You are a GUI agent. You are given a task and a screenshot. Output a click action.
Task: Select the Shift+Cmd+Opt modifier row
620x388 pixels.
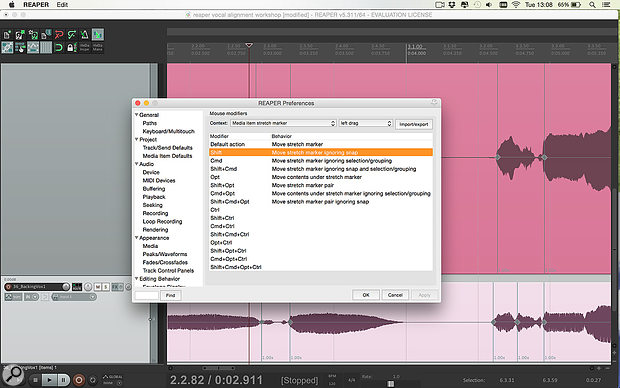pyautogui.click(x=321, y=202)
